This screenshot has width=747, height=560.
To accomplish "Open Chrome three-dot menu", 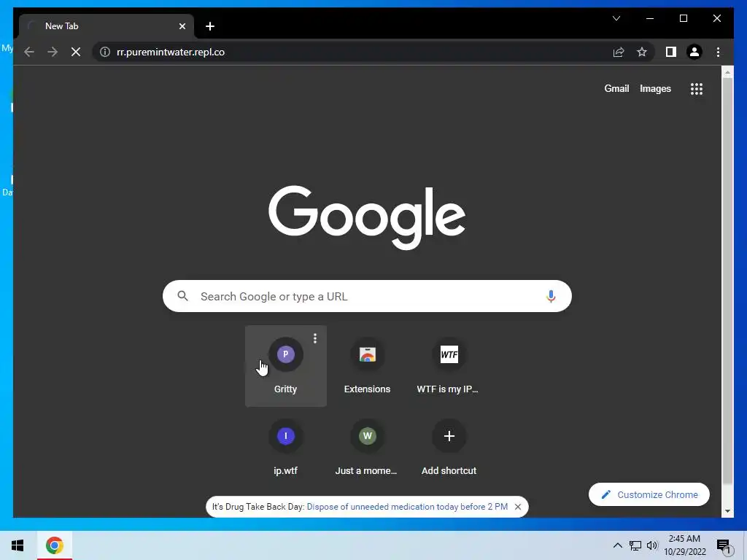I will tap(718, 52).
